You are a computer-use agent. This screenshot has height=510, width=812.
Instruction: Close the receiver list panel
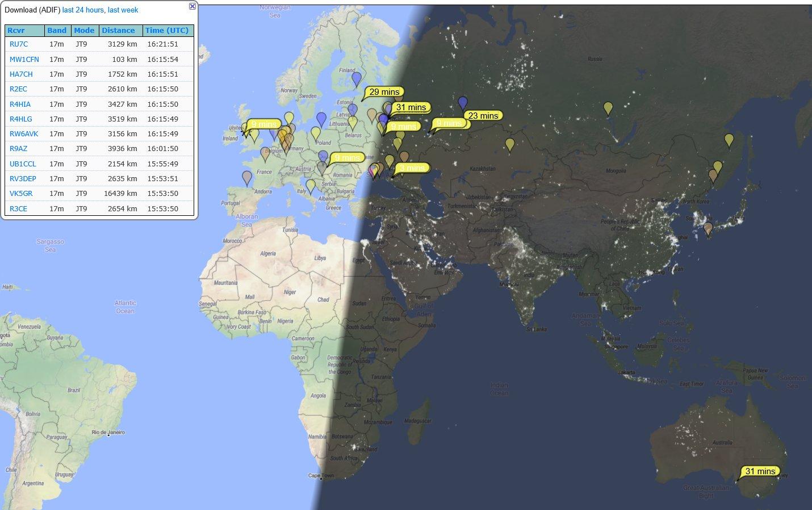[192, 6]
